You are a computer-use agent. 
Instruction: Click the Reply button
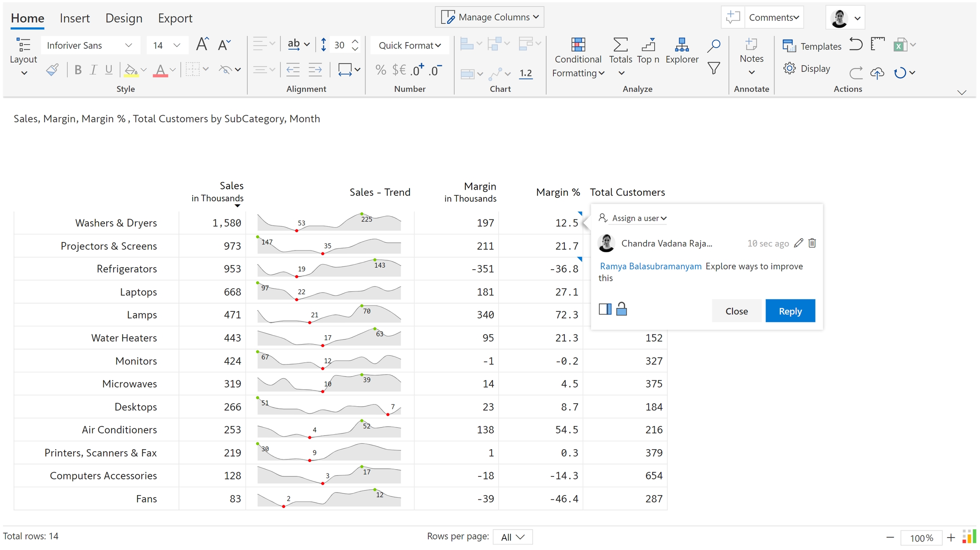coord(790,311)
